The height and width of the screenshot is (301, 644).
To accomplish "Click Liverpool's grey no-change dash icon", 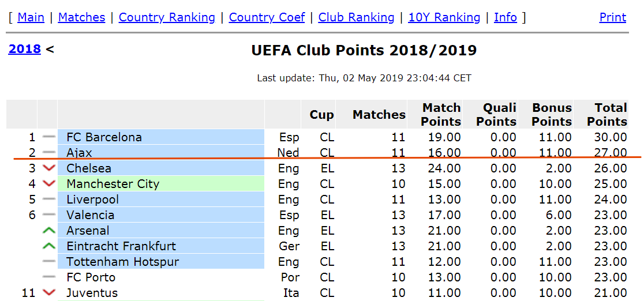I will click(49, 200).
